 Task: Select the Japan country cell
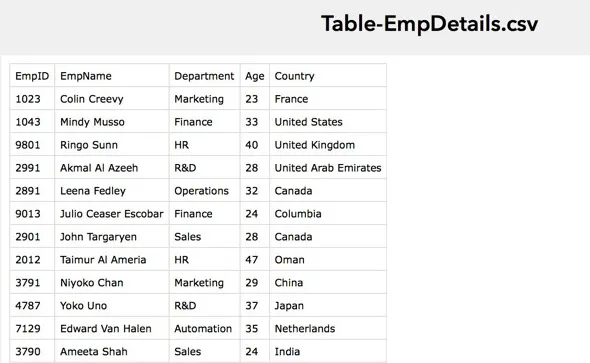coord(328,305)
